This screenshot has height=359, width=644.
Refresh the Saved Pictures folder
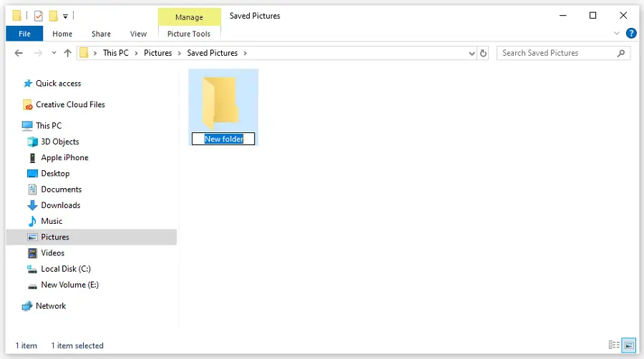pyautogui.click(x=484, y=54)
